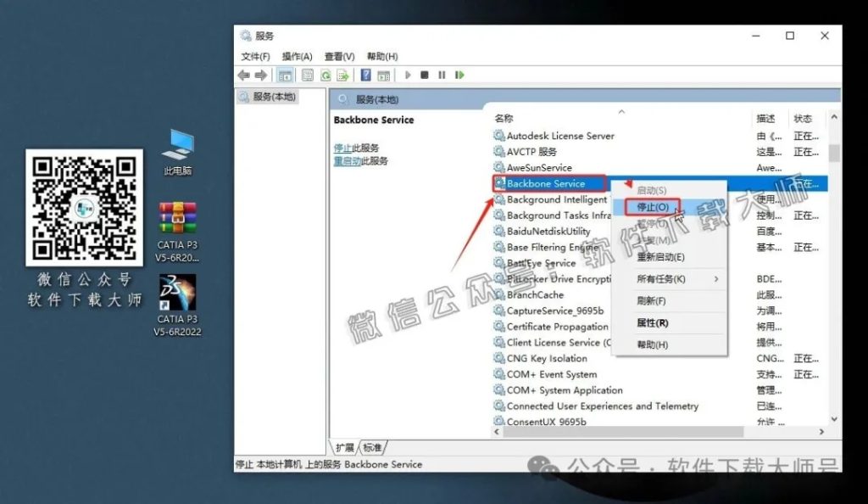Click the Restart service toolbar icon
Viewport: 868px width, 504px height.
[459, 75]
